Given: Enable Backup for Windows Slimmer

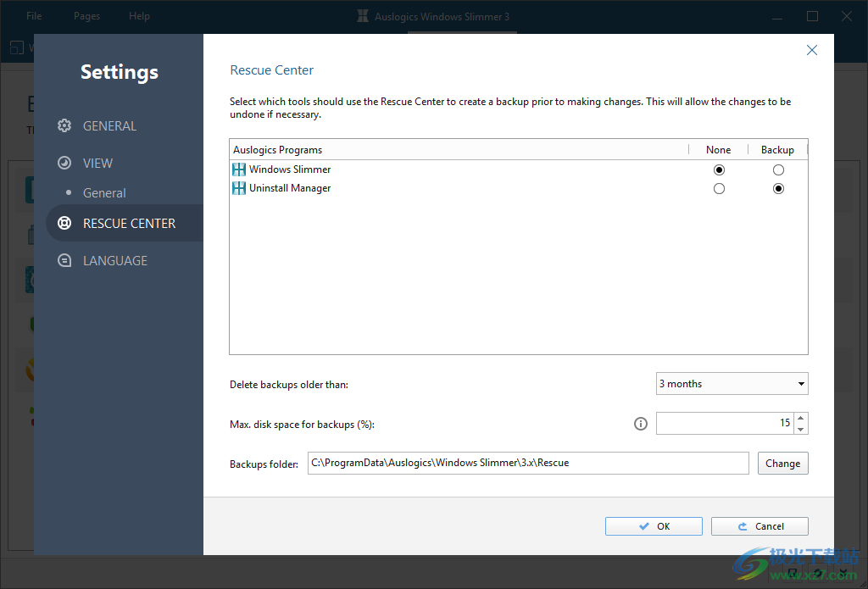Looking at the screenshot, I should [x=778, y=169].
